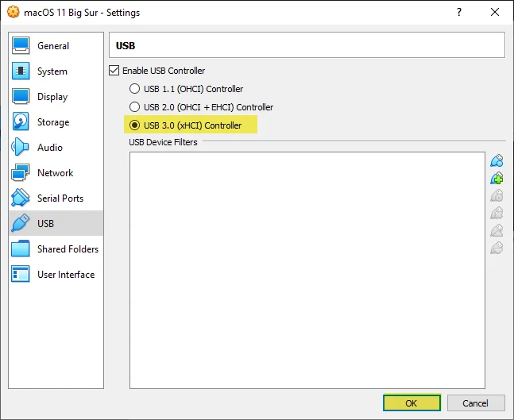Click the Serial Ports label
This screenshot has width=514, height=420.
(x=60, y=198)
